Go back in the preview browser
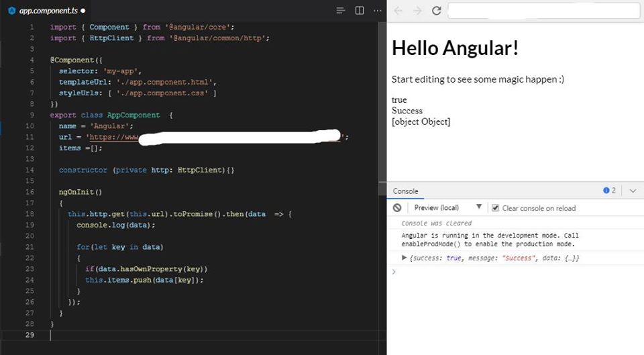The image size is (644, 355). pos(398,11)
